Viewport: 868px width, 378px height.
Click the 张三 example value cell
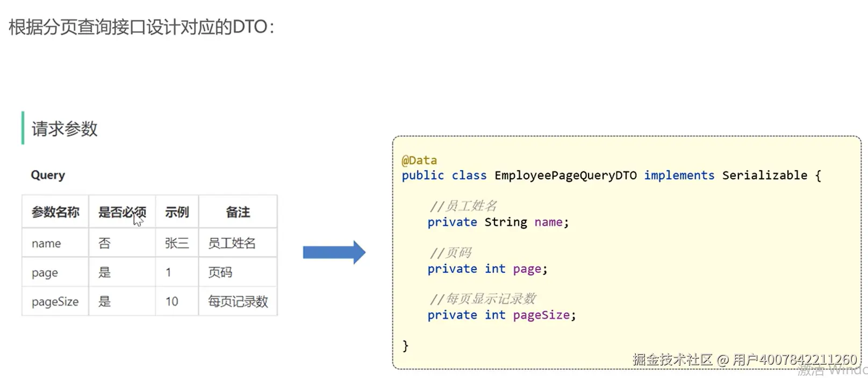point(177,243)
